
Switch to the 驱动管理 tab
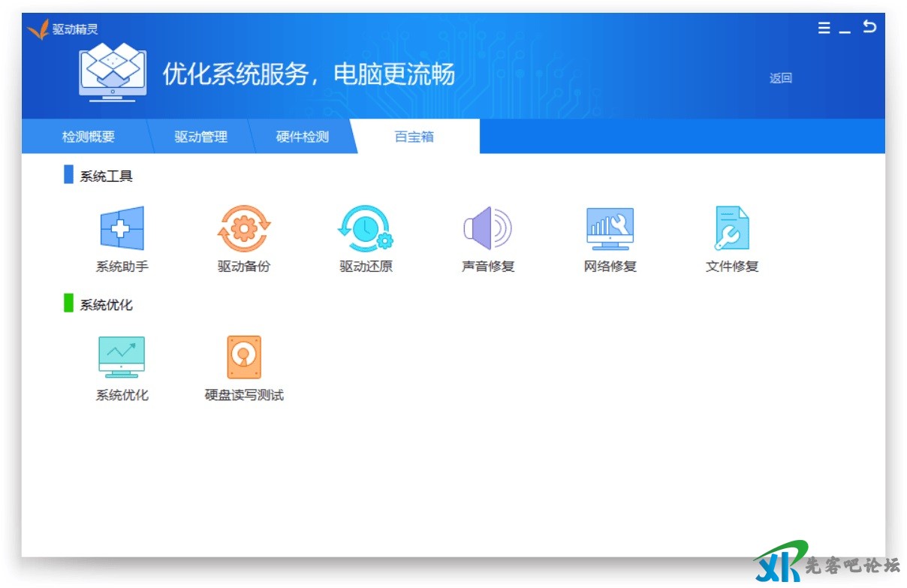[x=200, y=137]
